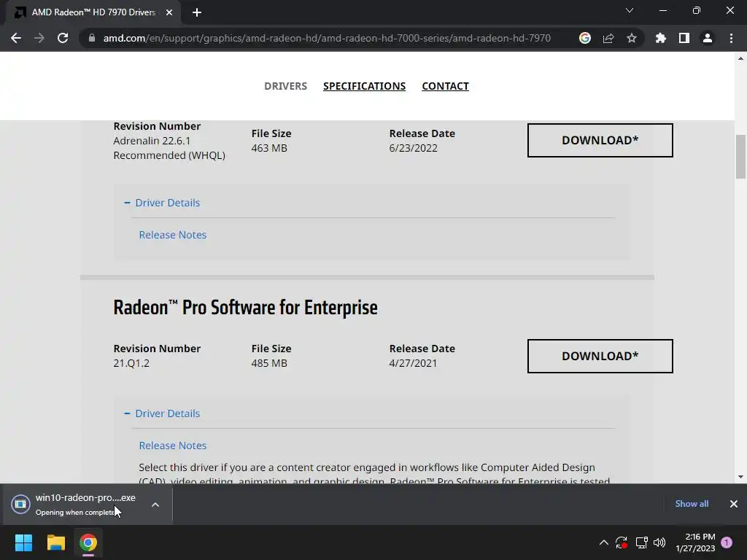Click the 4/27/2021 release date
Viewport: 747px width, 560px height.
click(413, 363)
